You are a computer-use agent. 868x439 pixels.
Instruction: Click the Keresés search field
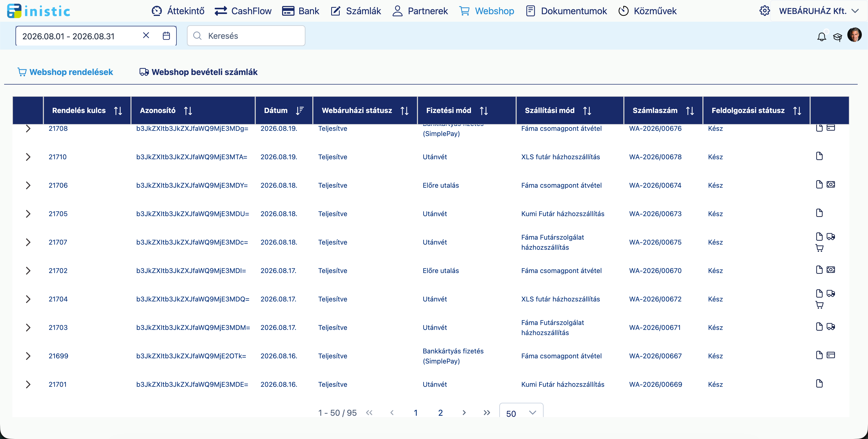(246, 36)
